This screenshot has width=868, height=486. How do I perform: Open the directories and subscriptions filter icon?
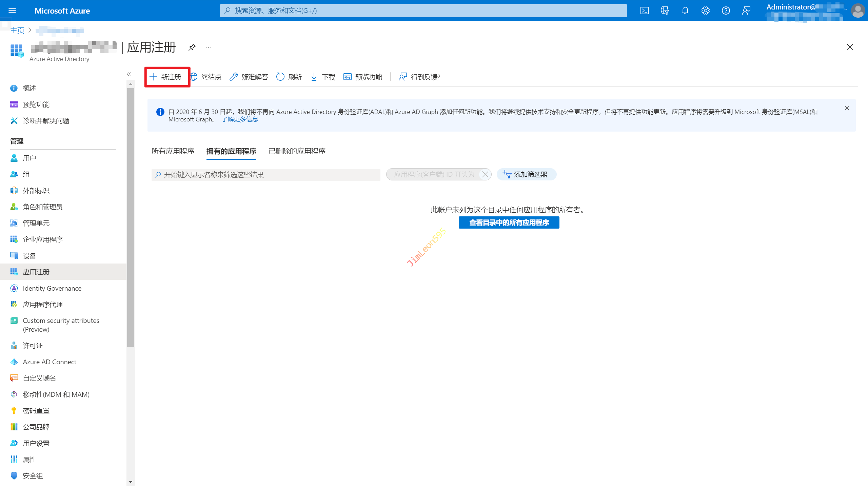[x=665, y=11]
